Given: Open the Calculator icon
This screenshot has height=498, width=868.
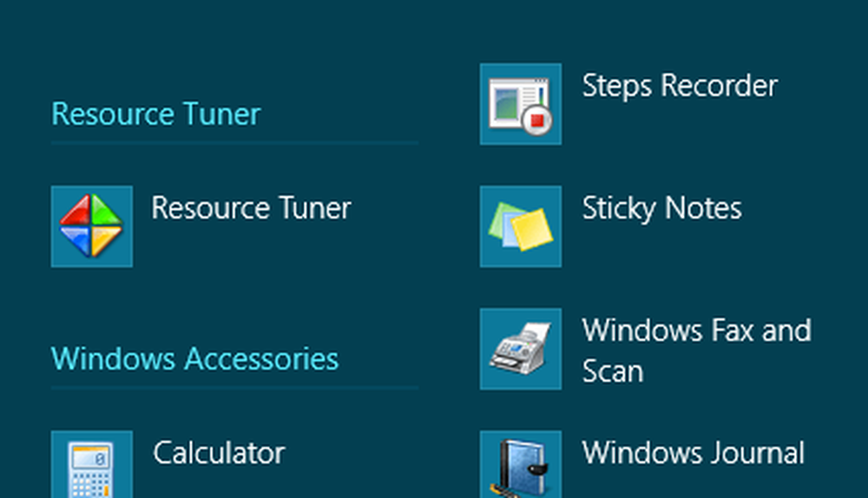Looking at the screenshot, I should pos(92,464).
